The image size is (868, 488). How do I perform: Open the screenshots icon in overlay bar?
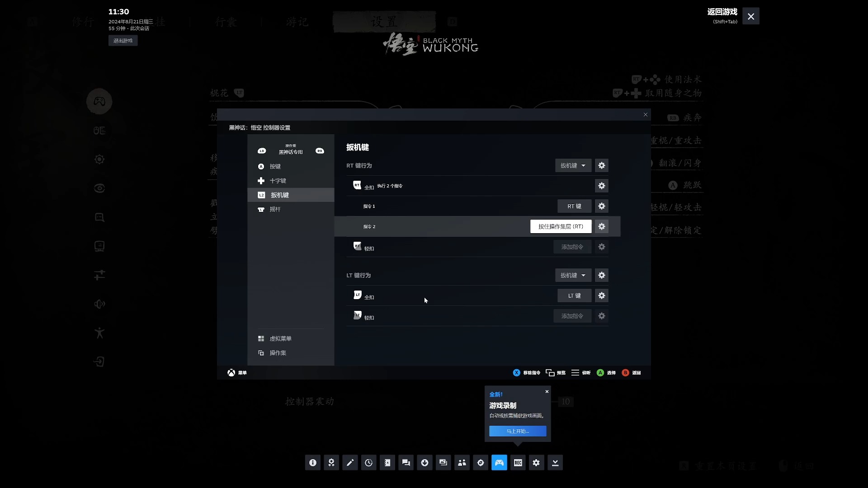coord(443,463)
